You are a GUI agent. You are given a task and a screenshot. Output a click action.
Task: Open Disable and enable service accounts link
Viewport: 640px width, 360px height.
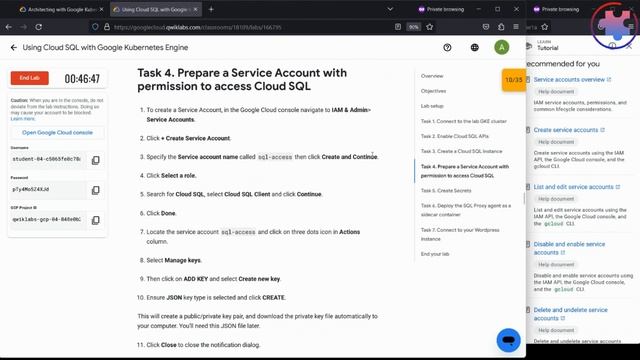point(569,248)
